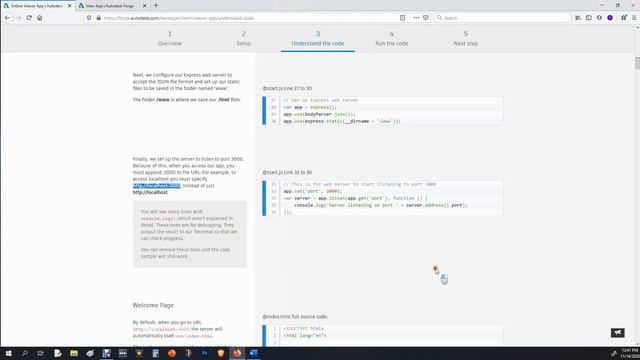Toggle reader view in address bar
This screenshot has height=360, width=640.
tap(402, 18)
